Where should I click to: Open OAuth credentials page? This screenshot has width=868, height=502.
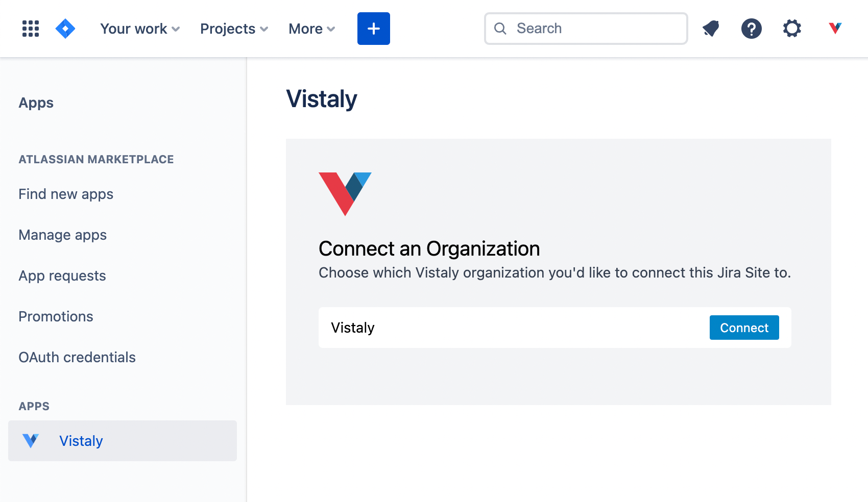click(x=77, y=357)
